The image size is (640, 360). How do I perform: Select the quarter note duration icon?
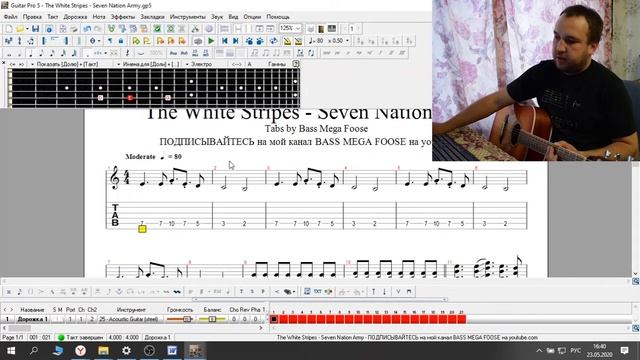[31, 53]
